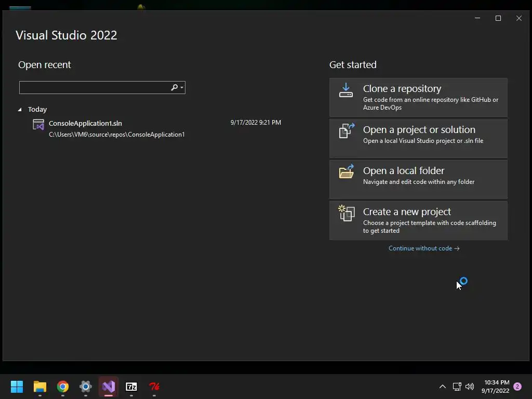Click the path C:\Users\VM6\source\repos\ConsoleApplication1

pos(117,135)
